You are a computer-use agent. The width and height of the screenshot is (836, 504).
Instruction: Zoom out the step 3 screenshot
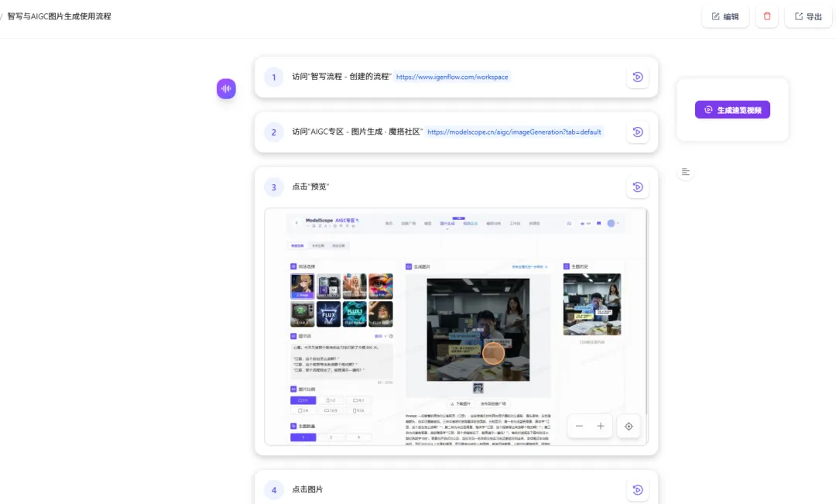pyautogui.click(x=579, y=426)
